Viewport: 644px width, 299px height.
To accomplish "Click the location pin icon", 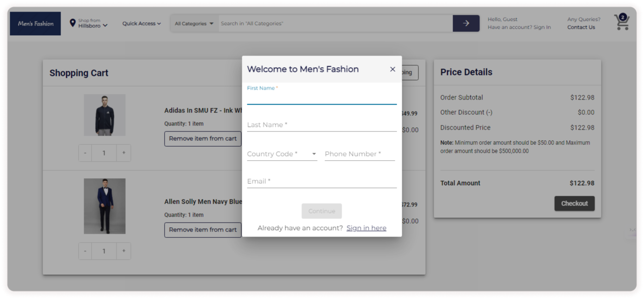I will pos(73,23).
